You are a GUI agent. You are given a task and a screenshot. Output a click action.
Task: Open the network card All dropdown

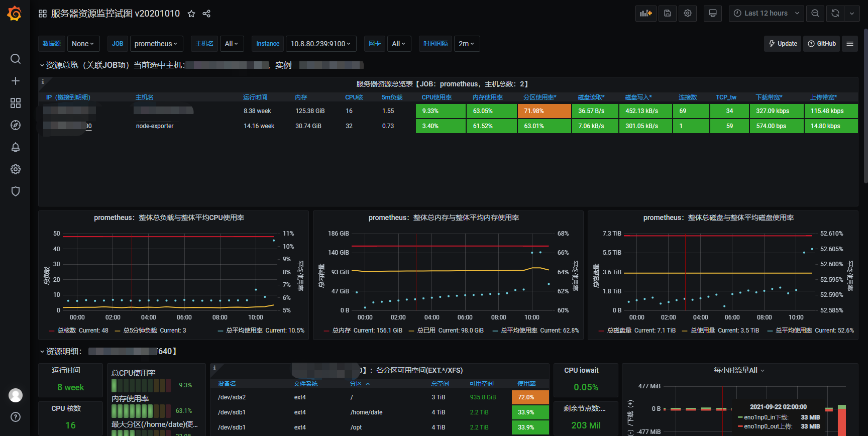[399, 44]
